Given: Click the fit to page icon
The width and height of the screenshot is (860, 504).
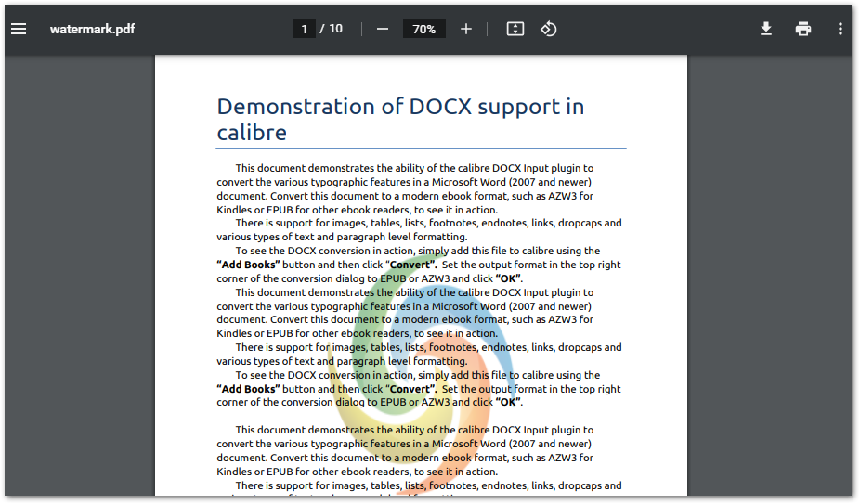Looking at the screenshot, I should pyautogui.click(x=515, y=29).
